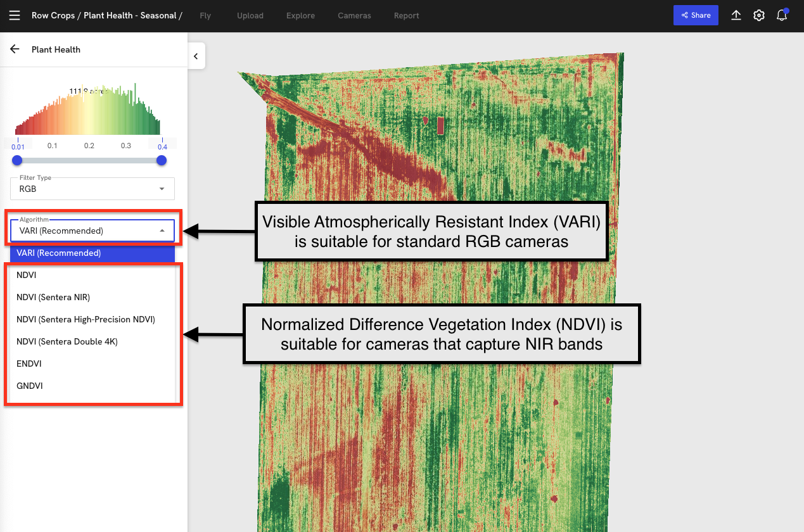
Task: Click the Algorithm dropdown showing VARI
Action: [x=93, y=231]
